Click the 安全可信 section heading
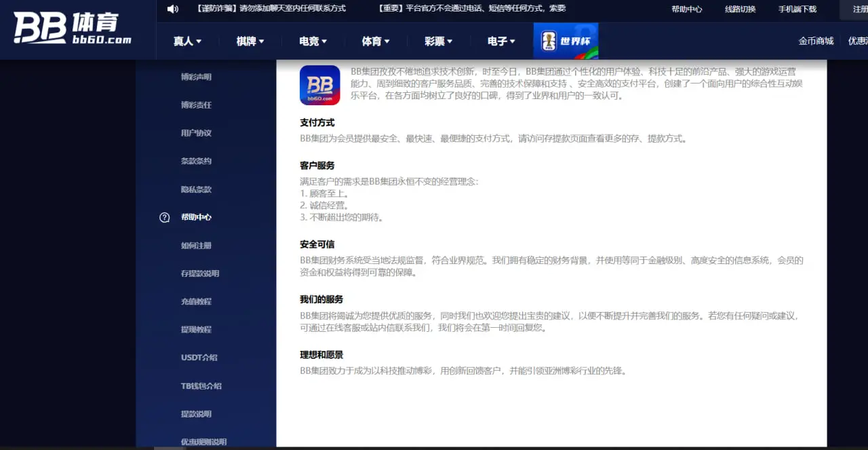Image resolution: width=868 pixels, height=450 pixels. (x=317, y=244)
